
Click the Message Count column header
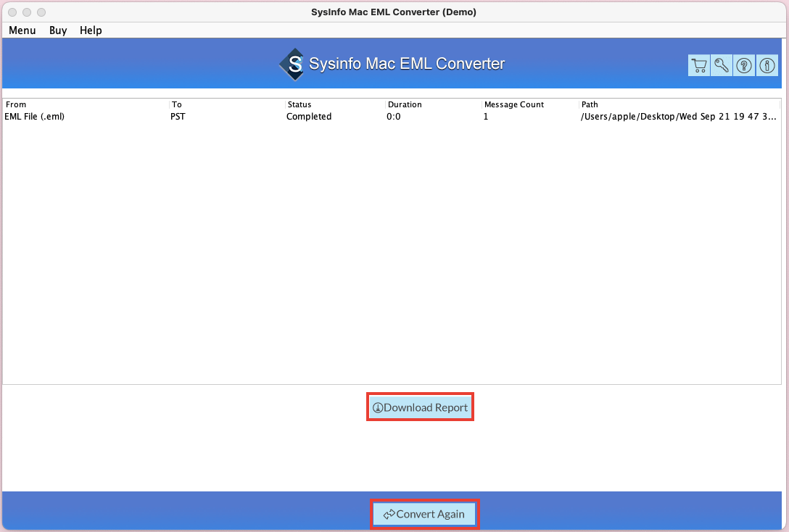tap(513, 104)
